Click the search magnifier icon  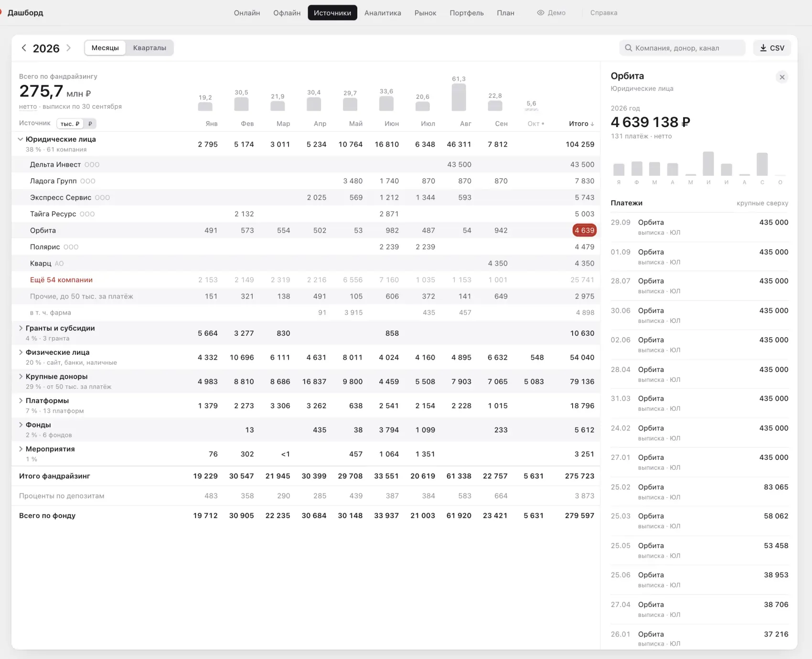tap(629, 48)
